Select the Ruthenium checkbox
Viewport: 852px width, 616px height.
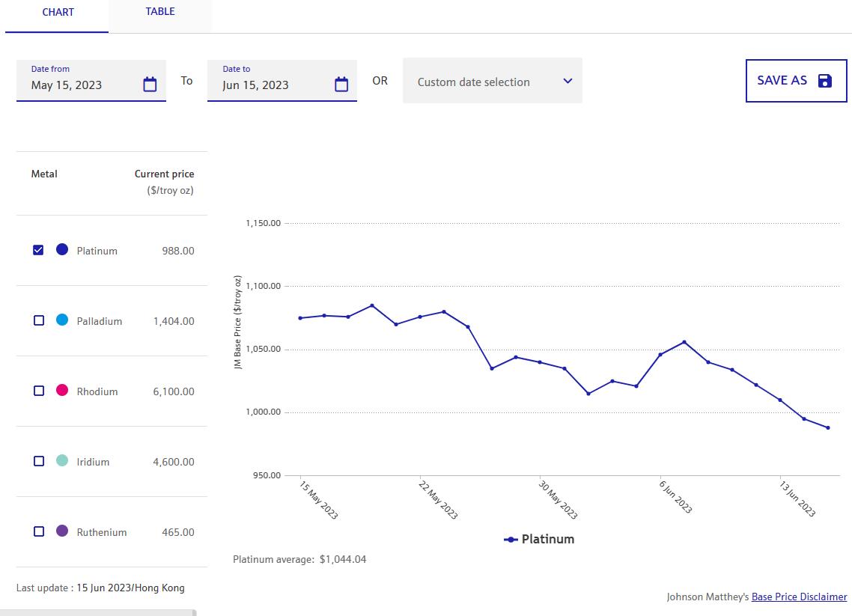pyautogui.click(x=39, y=531)
